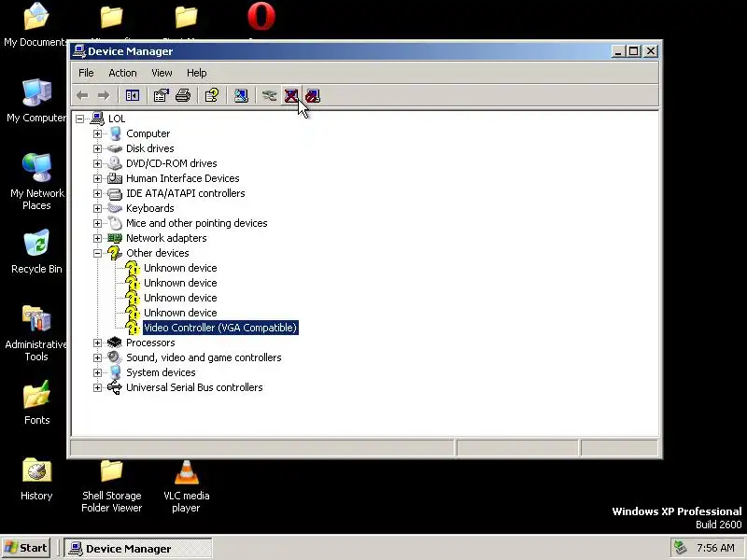Expand the Keyboards category
Screen dimensions: 747x560
point(97,208)
